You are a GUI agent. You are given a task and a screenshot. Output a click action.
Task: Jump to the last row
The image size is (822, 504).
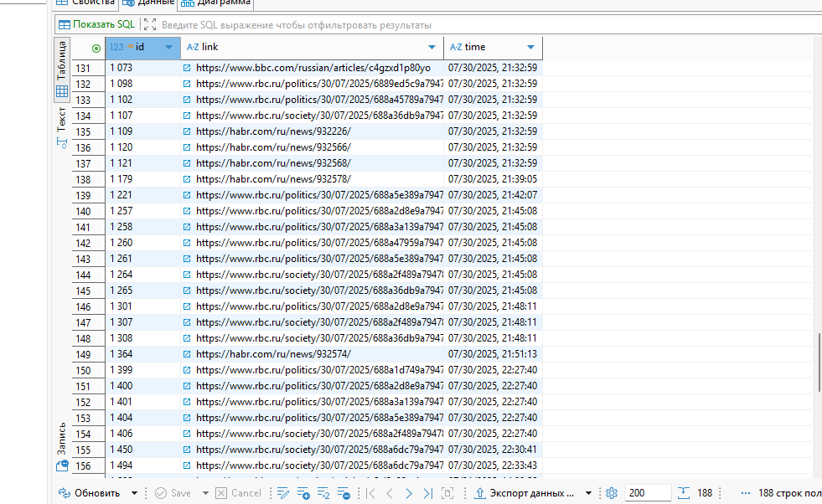[428, 493]
